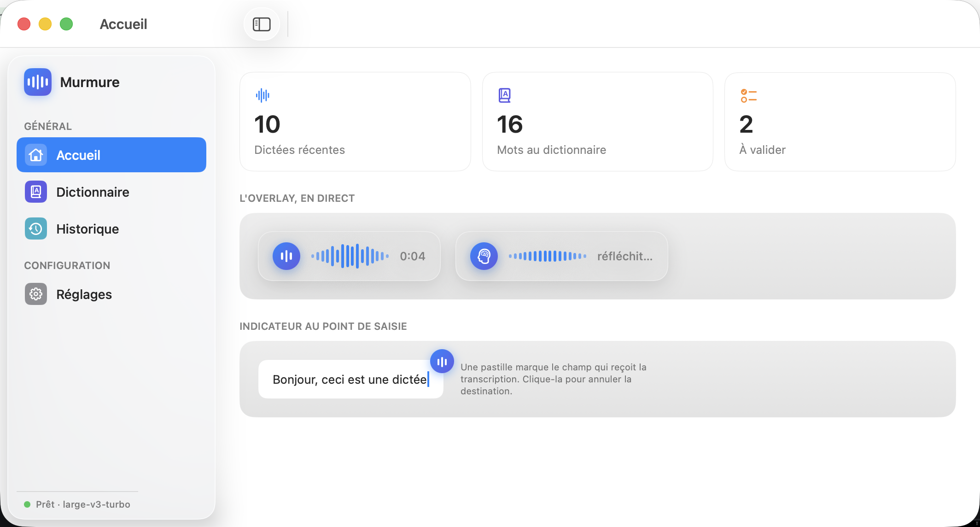The height and width of the screenshot is (527, 980).
Task: Click the book icon on Mots au dictionnaire card
Action: pos(505,95)
